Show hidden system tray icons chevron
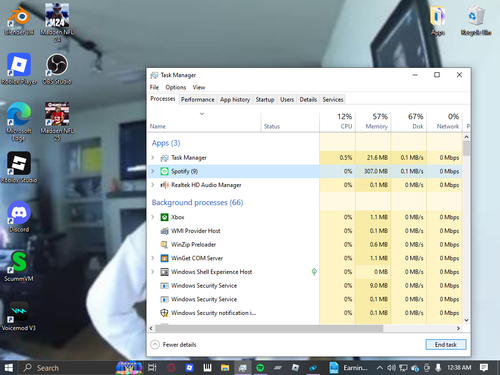 coord(379,368)
